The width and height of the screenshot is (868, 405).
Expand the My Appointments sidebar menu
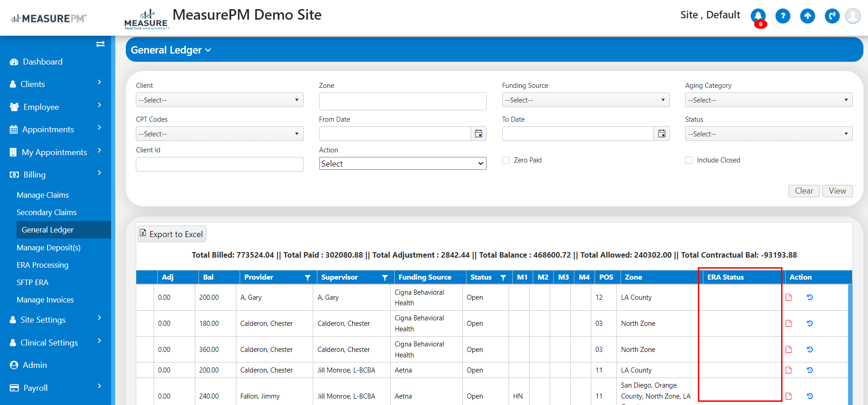(x=55, y=152)
